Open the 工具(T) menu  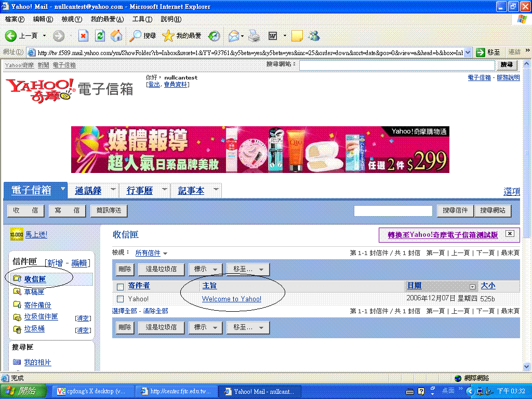coord(142,19)
